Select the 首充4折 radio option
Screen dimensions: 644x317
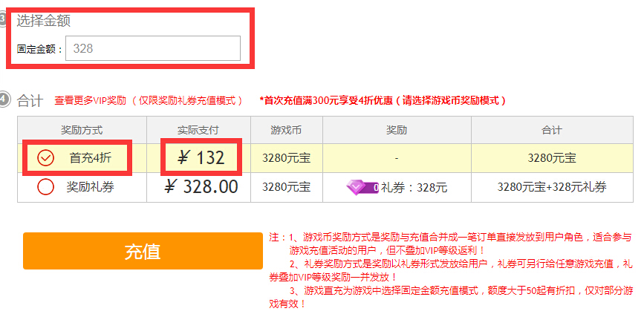point(45,158)
